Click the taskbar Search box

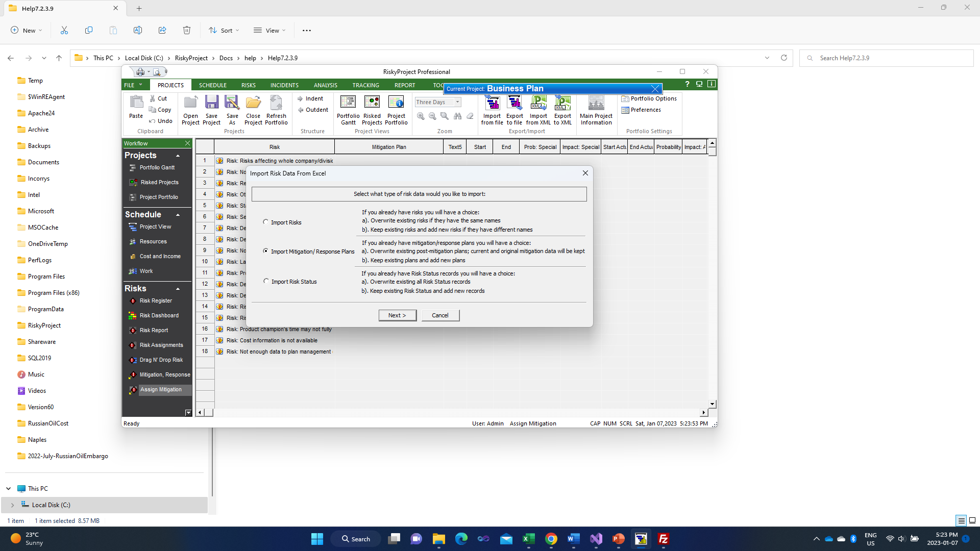tap(355, 539)
